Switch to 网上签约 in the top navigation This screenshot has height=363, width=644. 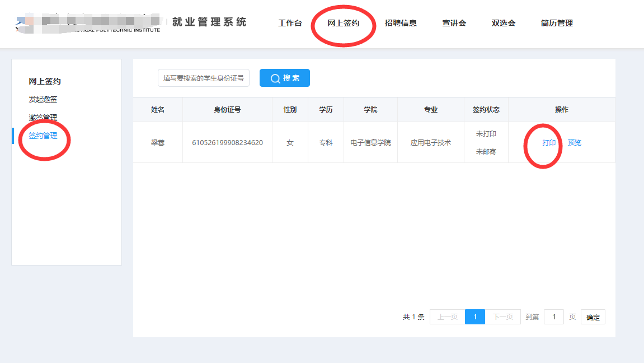(x=343, y=23)
